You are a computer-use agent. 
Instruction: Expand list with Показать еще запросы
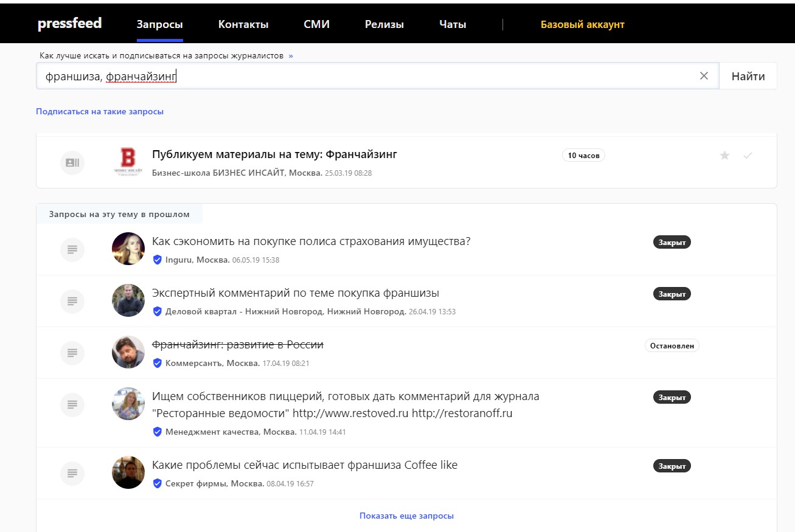coord(406,516)
